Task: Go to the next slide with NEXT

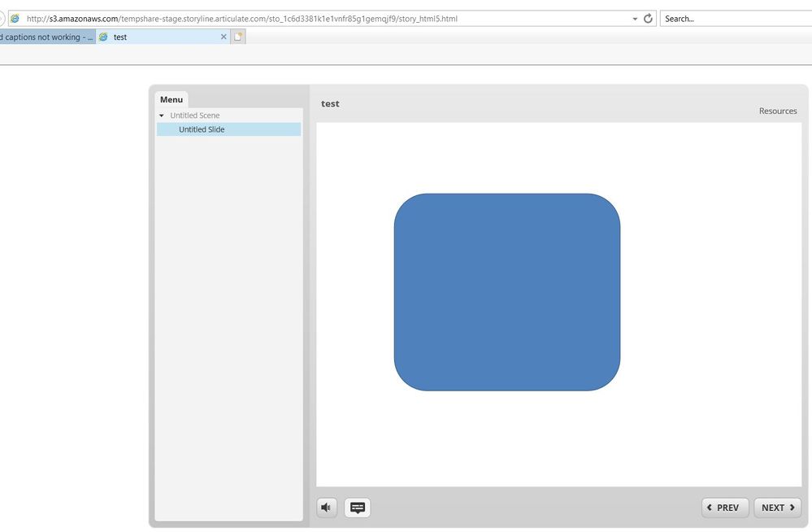Action: [777, 508]
